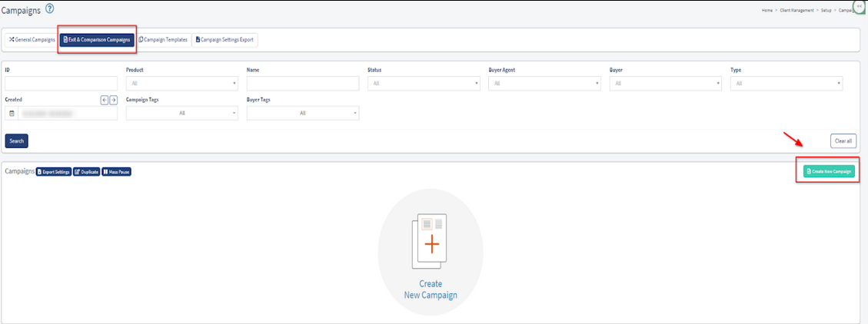Image resolution: width=868 pixels, height=324 pixels.
Task: Expand the Product dropdown
Action: [181, 83]
